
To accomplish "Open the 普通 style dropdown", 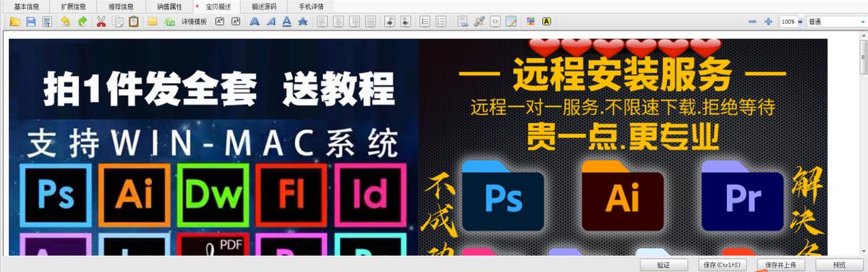I will point(838,22).
